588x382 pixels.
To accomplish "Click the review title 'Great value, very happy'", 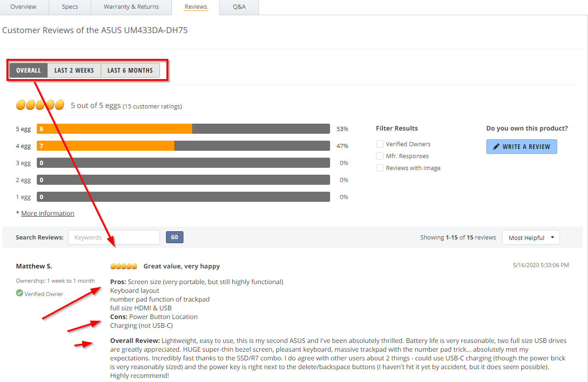I will [x=182, y=266].
